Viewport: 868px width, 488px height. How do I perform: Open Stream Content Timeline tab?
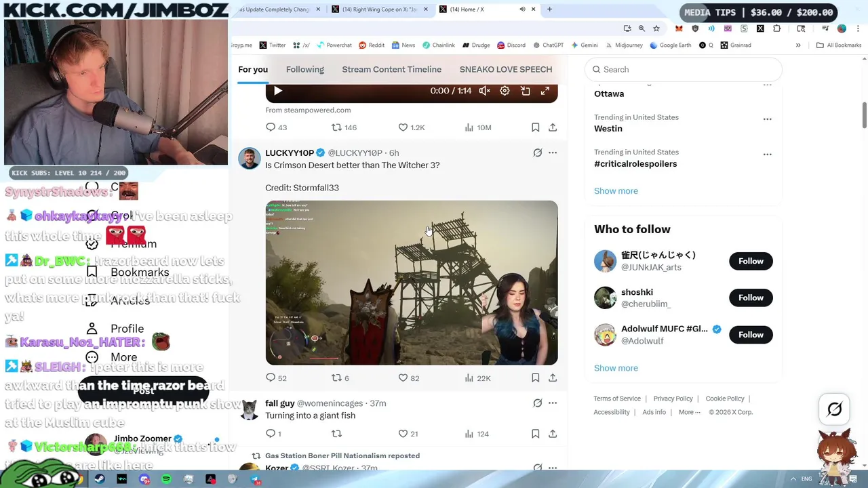391,69
